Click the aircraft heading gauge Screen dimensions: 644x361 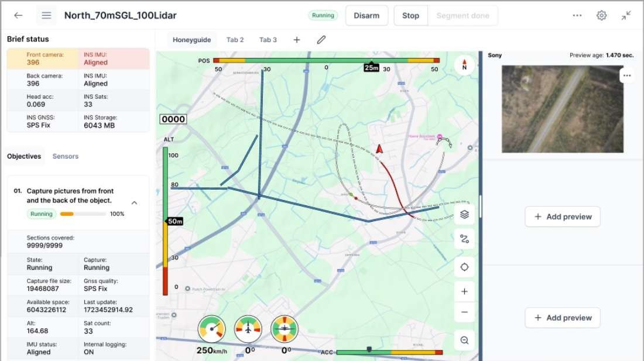(x=248, y=329)
